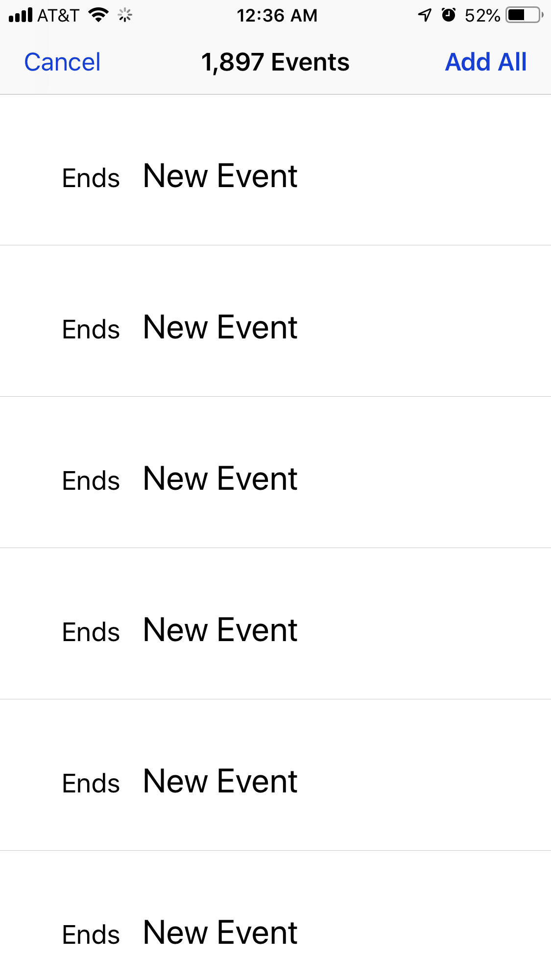The width and height of the screenshot is (551, 980).
Task: Tap the cellular signal bars icon
Action: (21, 15)
